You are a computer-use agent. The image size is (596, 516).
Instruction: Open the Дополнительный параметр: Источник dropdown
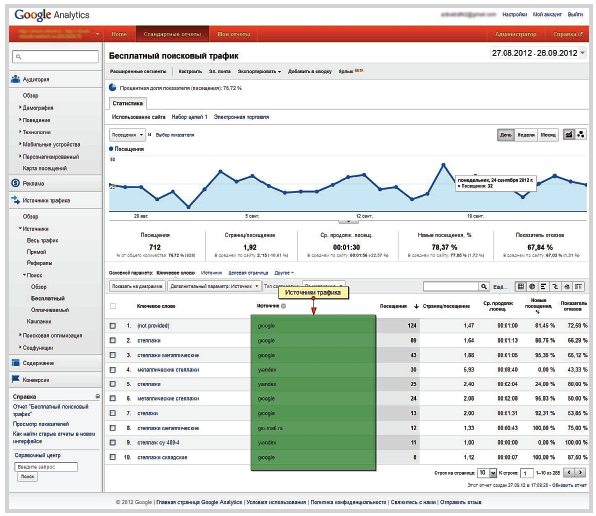(x=214, y=286)
